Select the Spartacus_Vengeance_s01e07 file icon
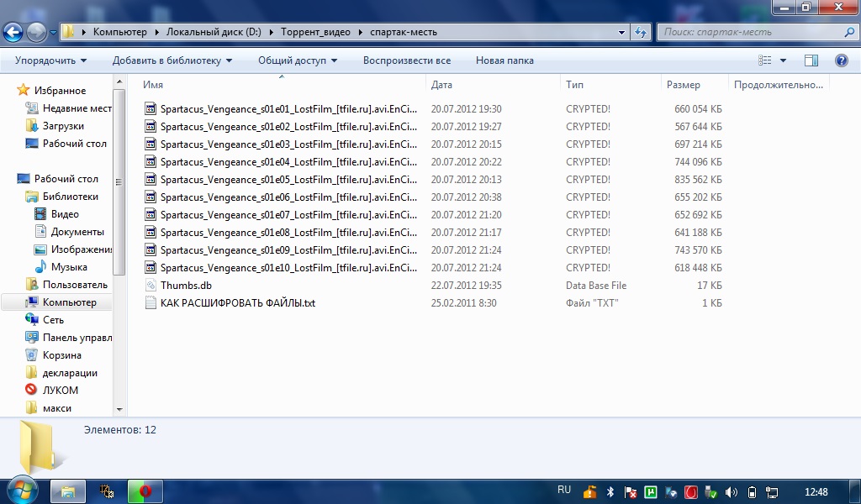Screen dimensions: 861x504 [151, 214]
